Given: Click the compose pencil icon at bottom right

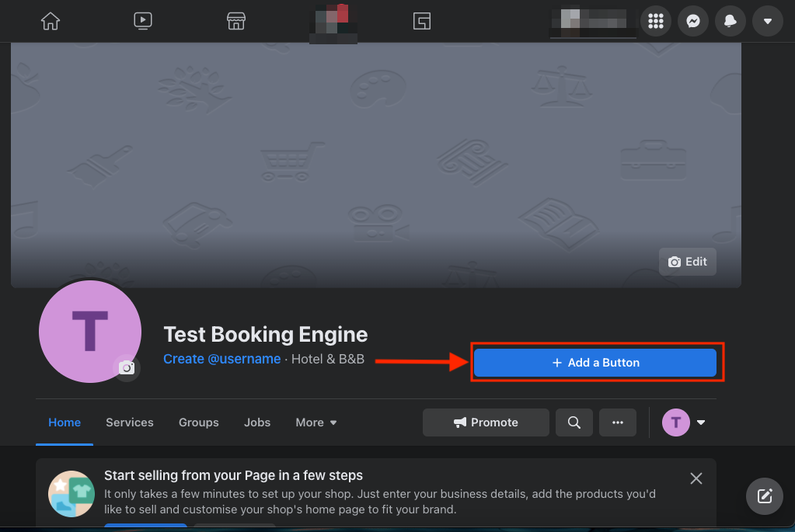Looking at the screenshot, I should [x=764, y=496].
